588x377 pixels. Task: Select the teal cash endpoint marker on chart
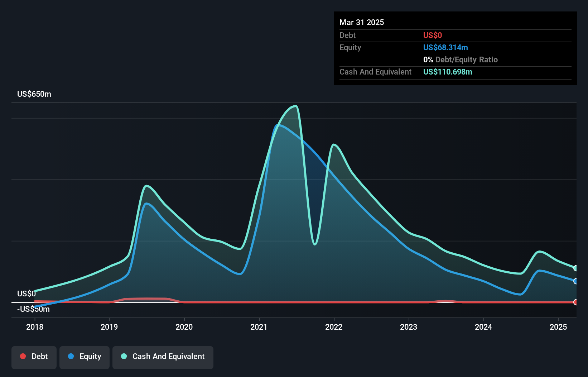coord(575,268)
